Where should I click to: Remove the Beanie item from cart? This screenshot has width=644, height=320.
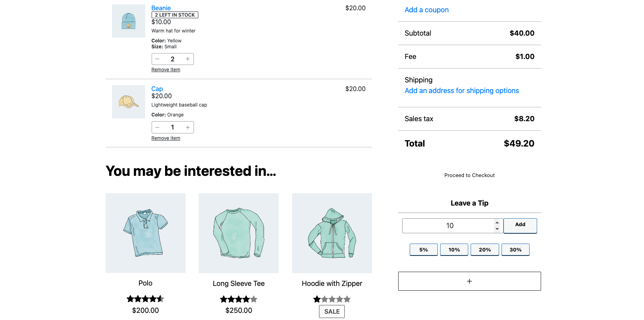[166, 70]
